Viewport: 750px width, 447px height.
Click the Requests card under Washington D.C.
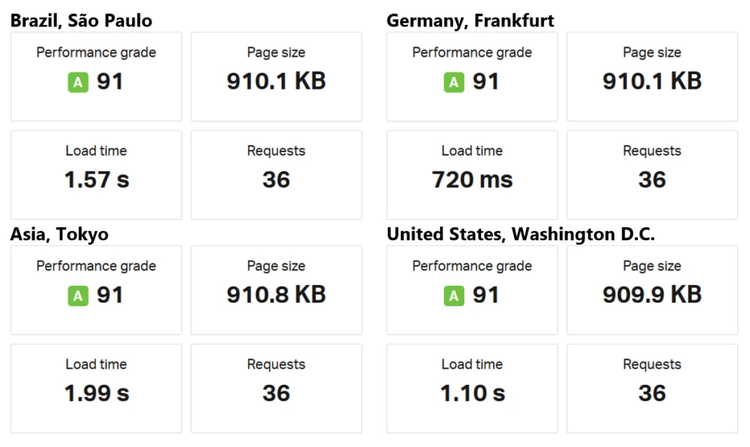(x=652, y=389)
